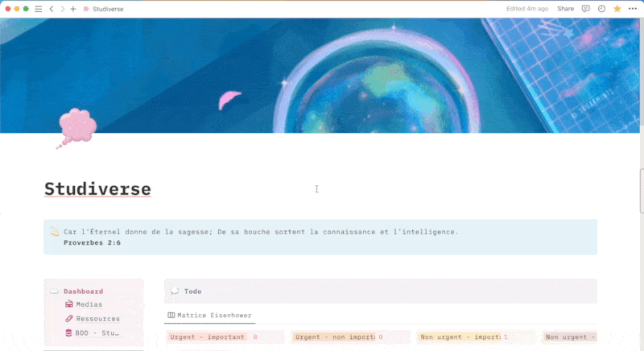Image resolution: width=644 pixels, height=351 pixels.
Task: Click the pink cloud page icon
Action: point(76,128)
